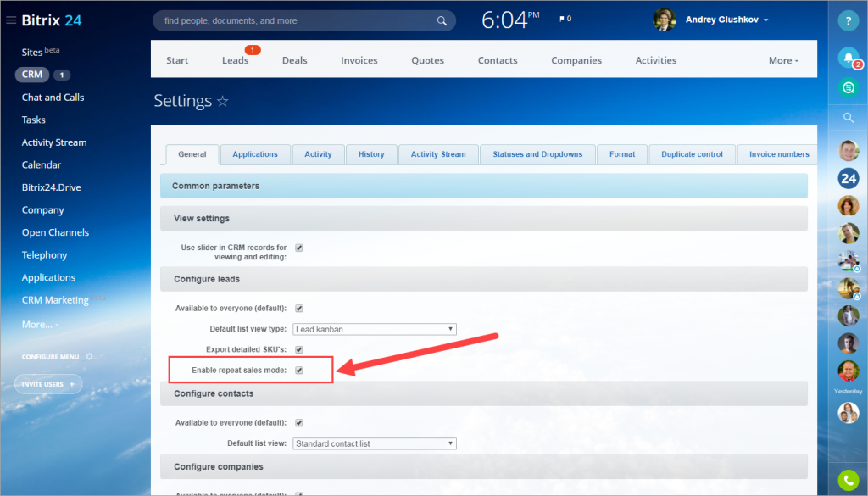
Task: Open the green chat messages icon
Action: point(848,87)
